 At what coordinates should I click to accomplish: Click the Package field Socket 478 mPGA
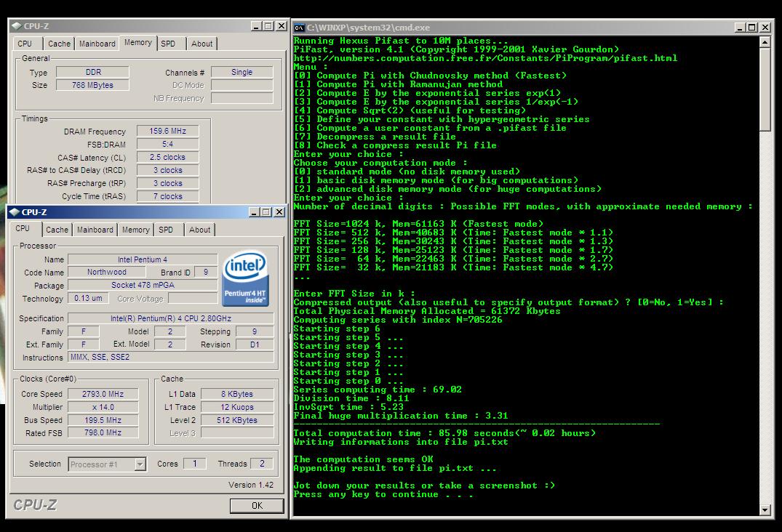(143, 285)
